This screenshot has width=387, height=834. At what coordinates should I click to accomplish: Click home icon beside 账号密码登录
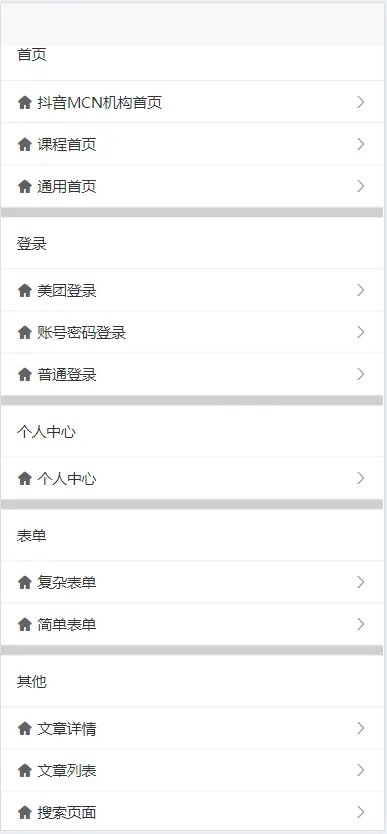point(24,332)
